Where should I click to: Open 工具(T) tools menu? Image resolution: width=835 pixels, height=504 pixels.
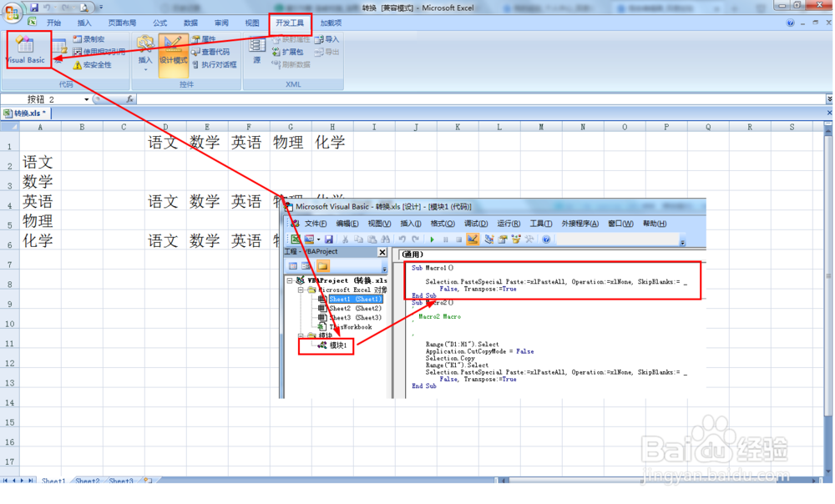[x=540, y=224]
